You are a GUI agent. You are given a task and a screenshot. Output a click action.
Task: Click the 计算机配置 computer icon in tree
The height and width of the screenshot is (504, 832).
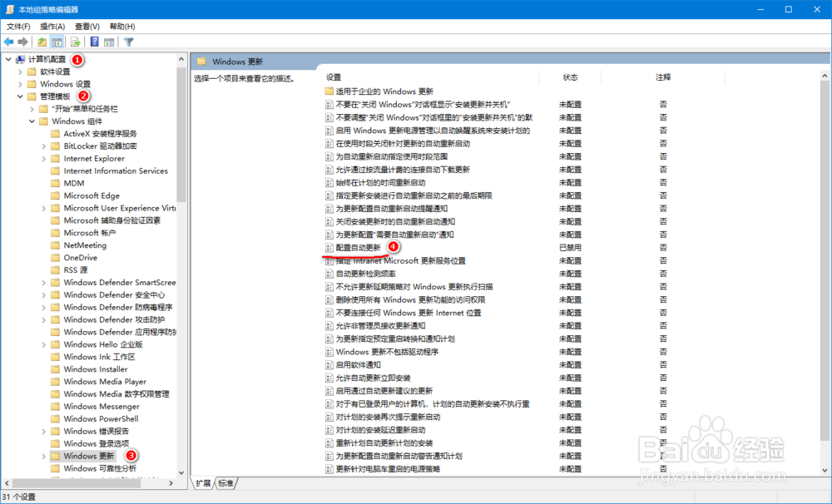[21, 59]
